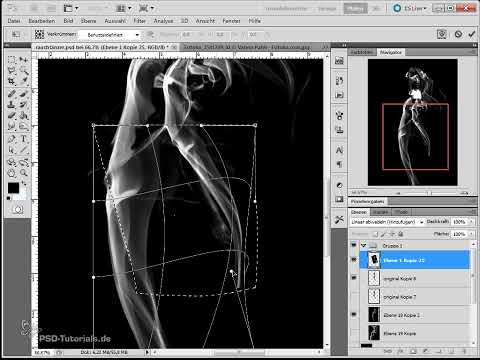Image resolution: width=480 pixels, height=360 pixels.
Task: Toggle Quick Mask mode
Action: click(x=18, y=210)
